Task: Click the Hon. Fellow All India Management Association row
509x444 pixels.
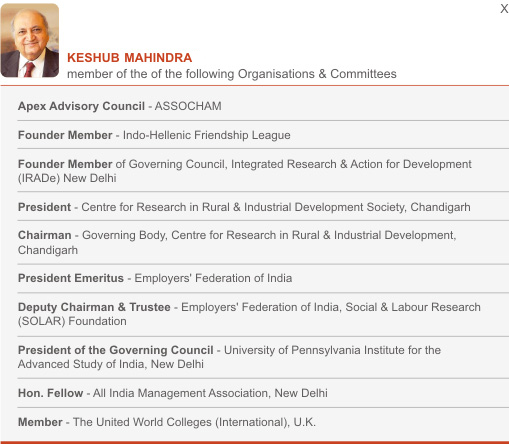Action: coord(263,393)
